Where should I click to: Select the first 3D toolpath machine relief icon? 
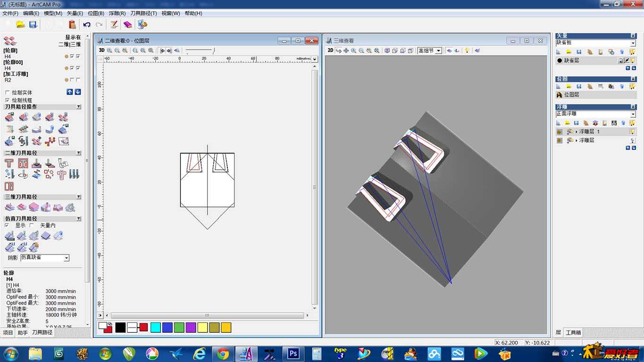(x=9, y=207)
